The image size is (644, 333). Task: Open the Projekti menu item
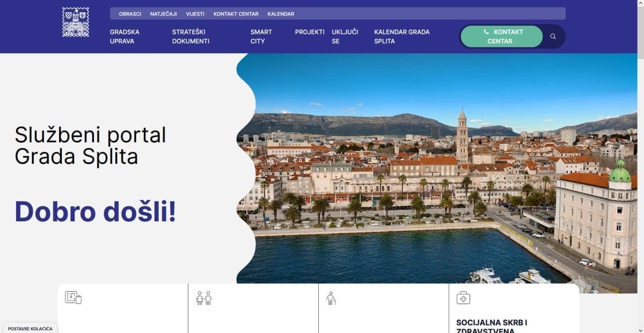tap(309, 32)
